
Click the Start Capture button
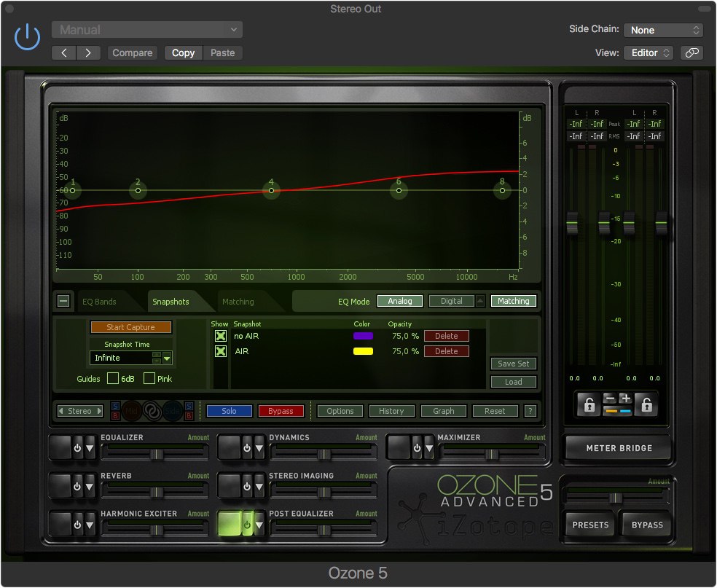tap(130, 327)
